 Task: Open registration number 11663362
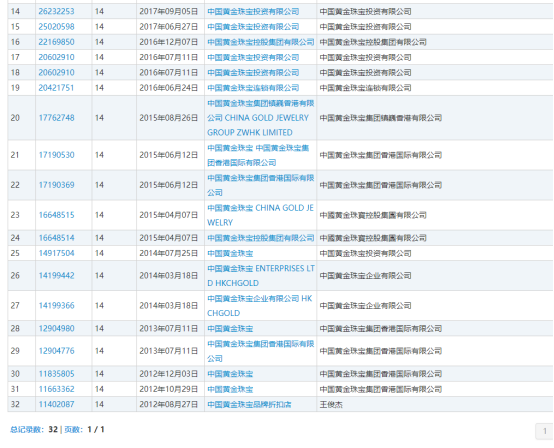point(56,389)
